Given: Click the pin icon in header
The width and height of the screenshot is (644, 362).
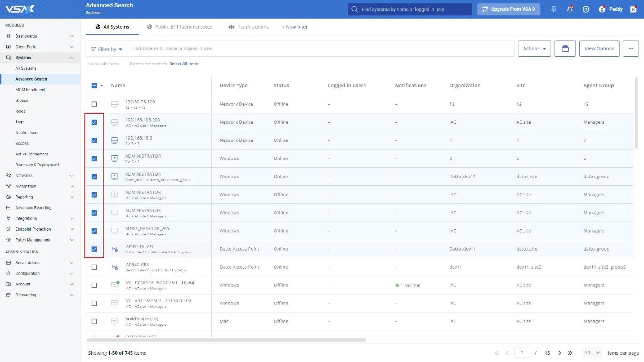Looking at the screenshot, I should click(554, 9).
